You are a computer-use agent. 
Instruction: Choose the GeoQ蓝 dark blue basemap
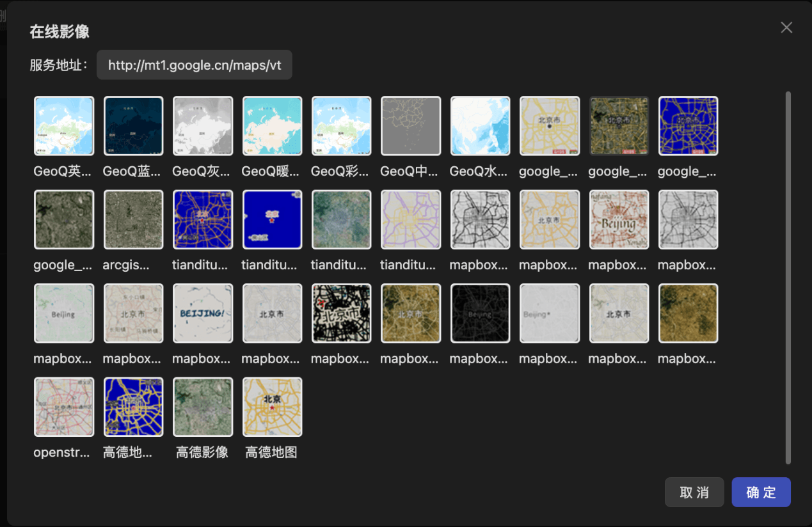coord(133,126)
